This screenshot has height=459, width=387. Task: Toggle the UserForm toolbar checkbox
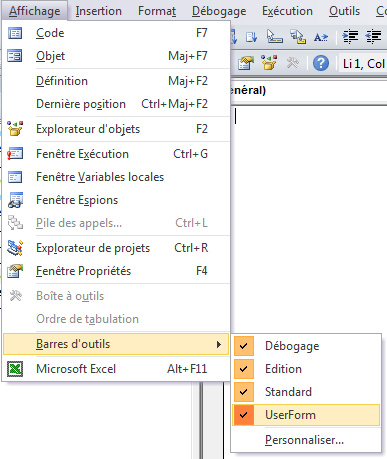pyautogui.click(x=306, y=415)
